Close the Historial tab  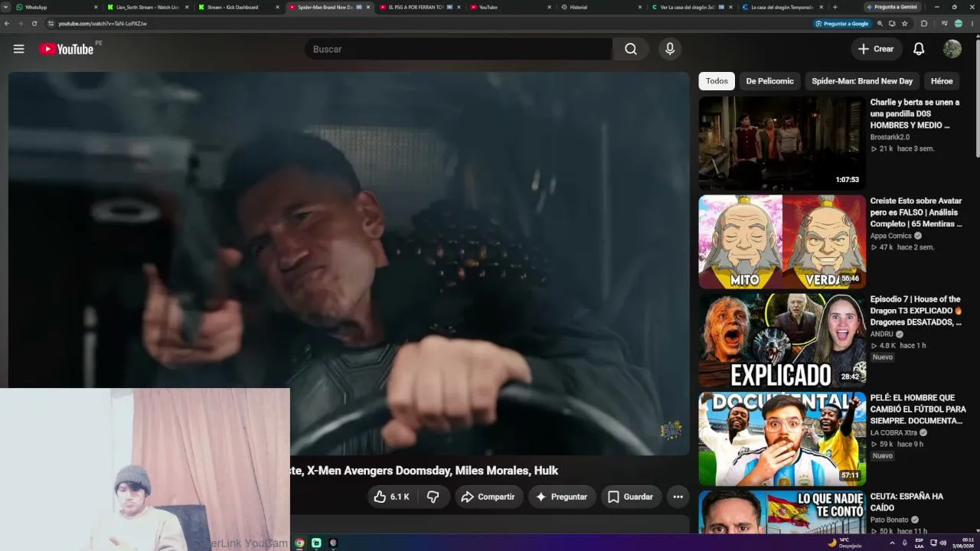click(640, 7)
